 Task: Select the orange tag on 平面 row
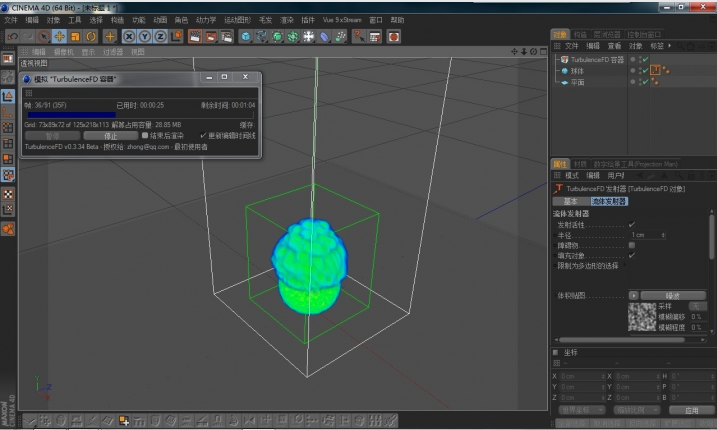click(x=655, y=82)
